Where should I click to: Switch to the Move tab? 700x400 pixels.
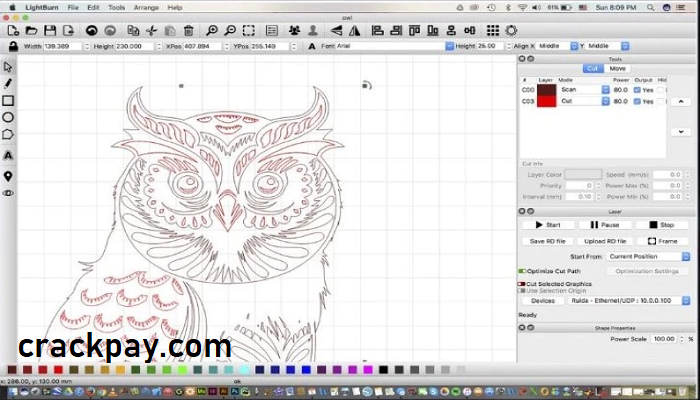617,68
